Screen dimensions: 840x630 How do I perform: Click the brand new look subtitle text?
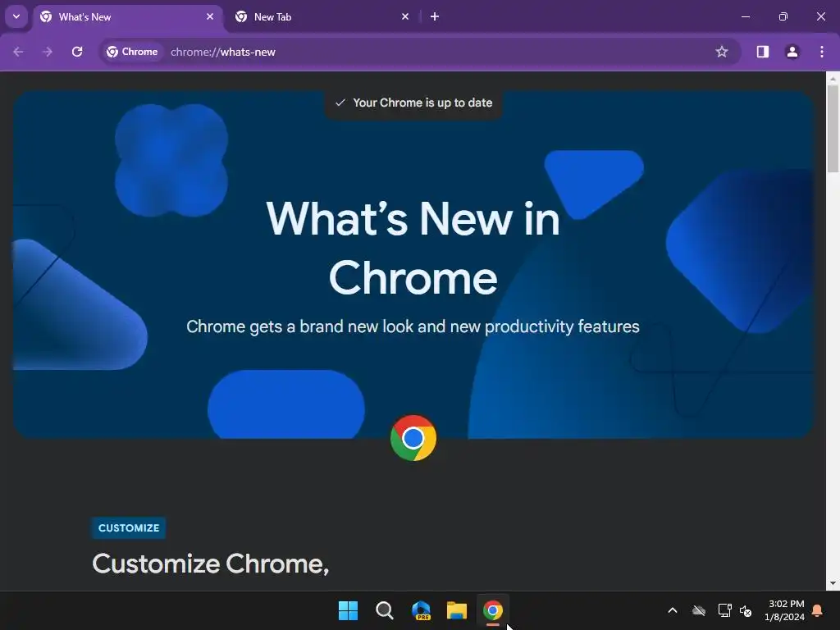tap(413, 326)
